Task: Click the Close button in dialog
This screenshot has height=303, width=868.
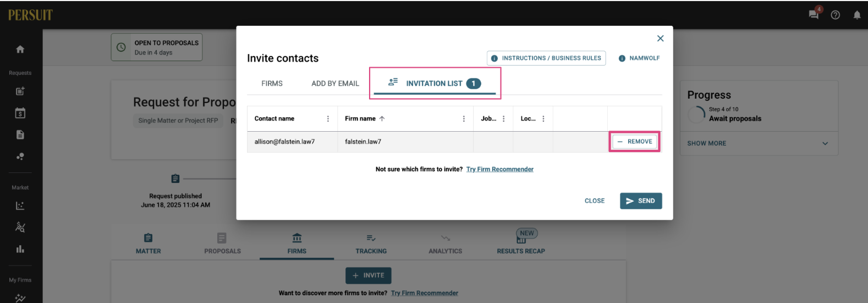Action: (x=594, y=201)
